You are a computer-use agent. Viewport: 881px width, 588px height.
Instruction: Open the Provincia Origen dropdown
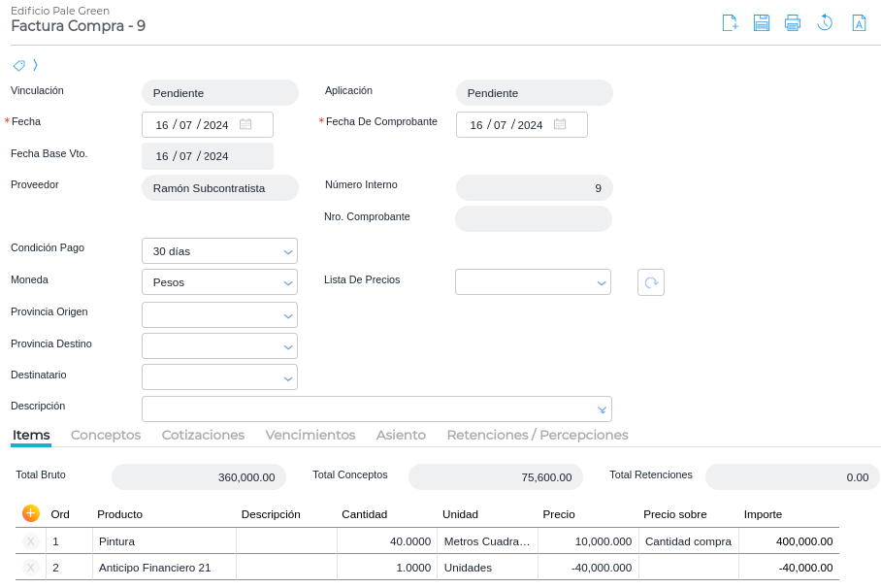click(288, 315)
